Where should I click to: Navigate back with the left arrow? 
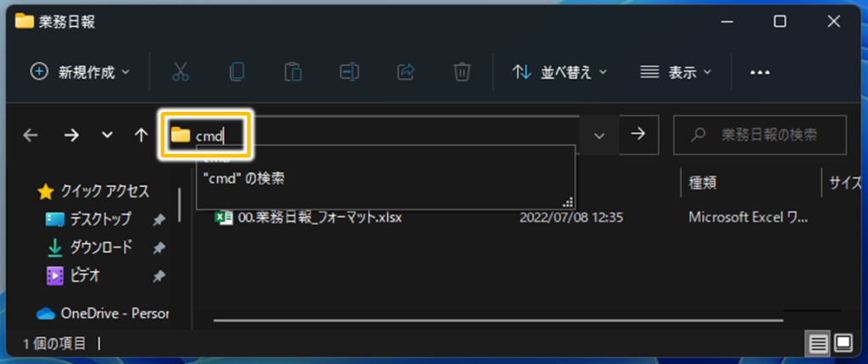(x=31, y=135)
